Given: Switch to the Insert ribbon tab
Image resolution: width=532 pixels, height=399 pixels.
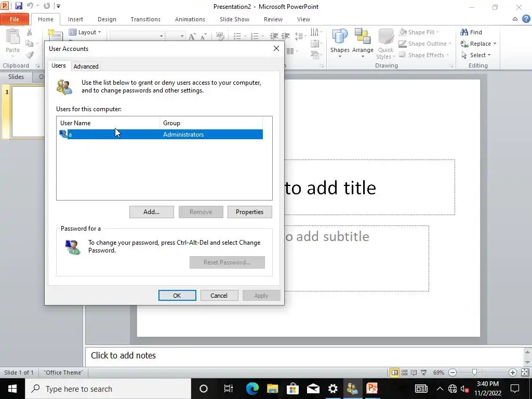Looking at the screenshot, I should pyautogui.click(x=75, y=19).
